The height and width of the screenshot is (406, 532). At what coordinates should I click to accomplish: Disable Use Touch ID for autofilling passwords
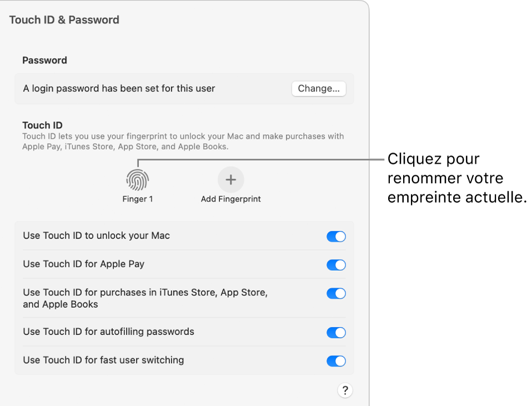pos(335,332)
